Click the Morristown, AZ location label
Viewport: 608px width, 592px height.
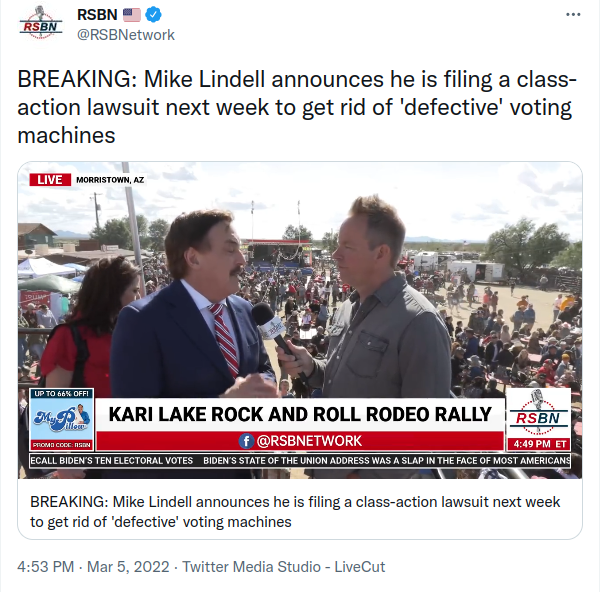(x=110, y=180)
